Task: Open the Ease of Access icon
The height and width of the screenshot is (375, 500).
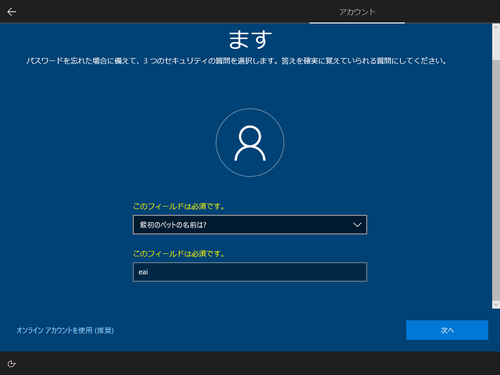Action: tap(12, 364)
